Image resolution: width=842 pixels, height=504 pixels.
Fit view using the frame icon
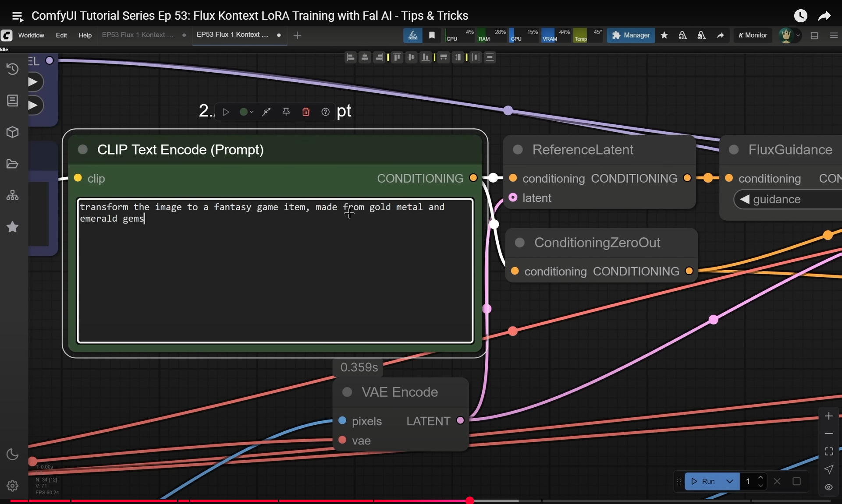pos(828,451)
